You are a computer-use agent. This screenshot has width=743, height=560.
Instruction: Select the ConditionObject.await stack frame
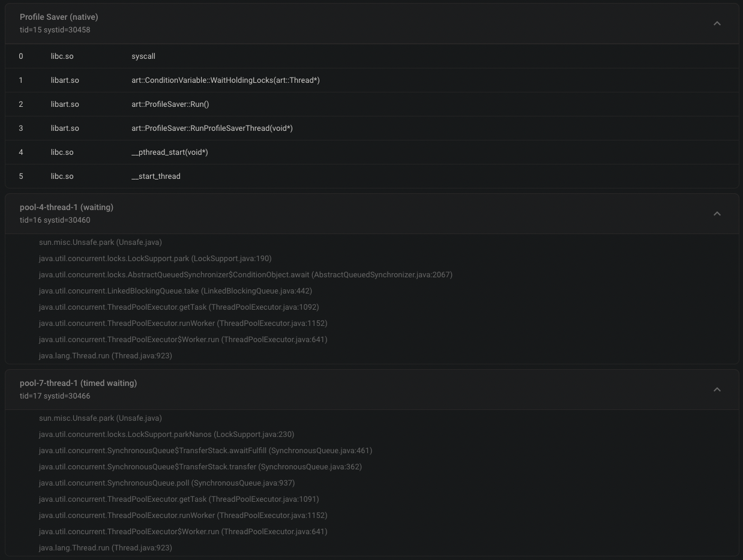tap(245, 274)
